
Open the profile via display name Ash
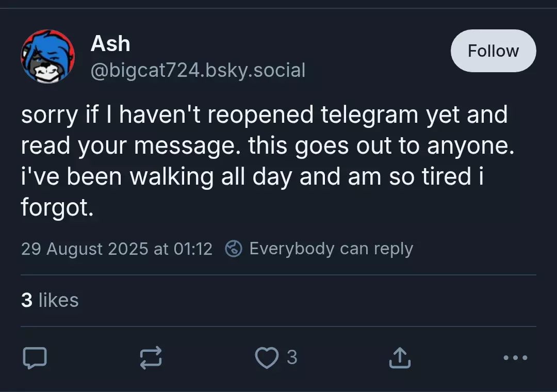[x=110, y=43]
